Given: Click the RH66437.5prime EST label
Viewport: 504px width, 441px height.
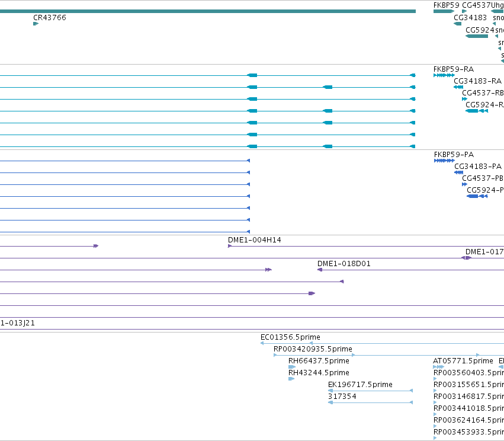Looking at the screenshot, I should 319,361.
